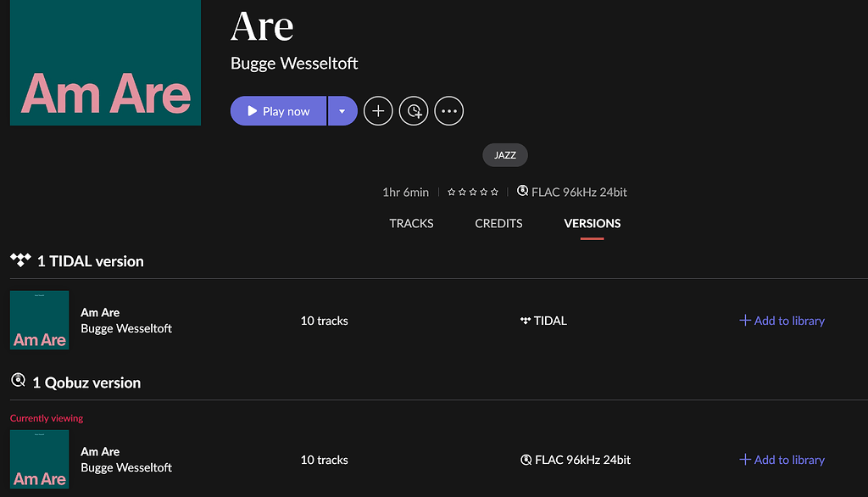Expand options via the three-dots button

click(x=449, y=110)
